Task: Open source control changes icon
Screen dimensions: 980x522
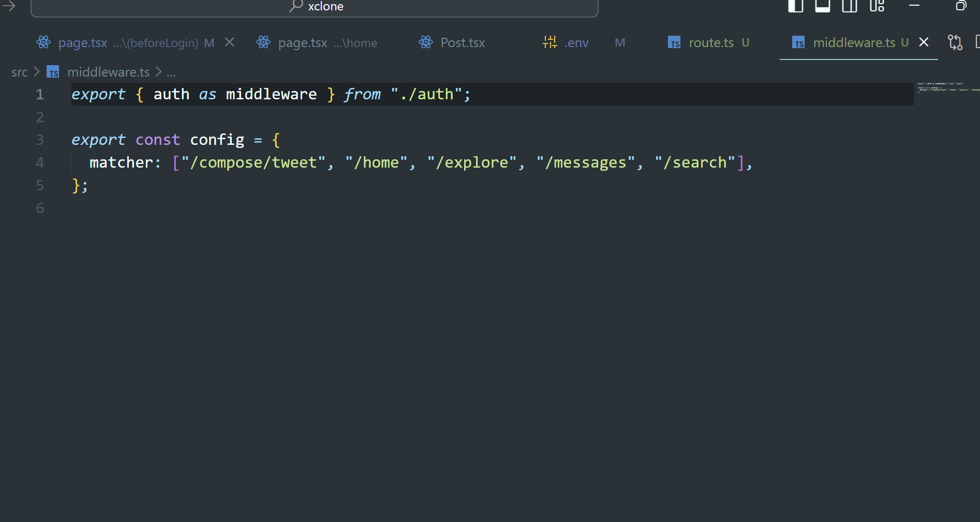Action: tap(955, 42)
